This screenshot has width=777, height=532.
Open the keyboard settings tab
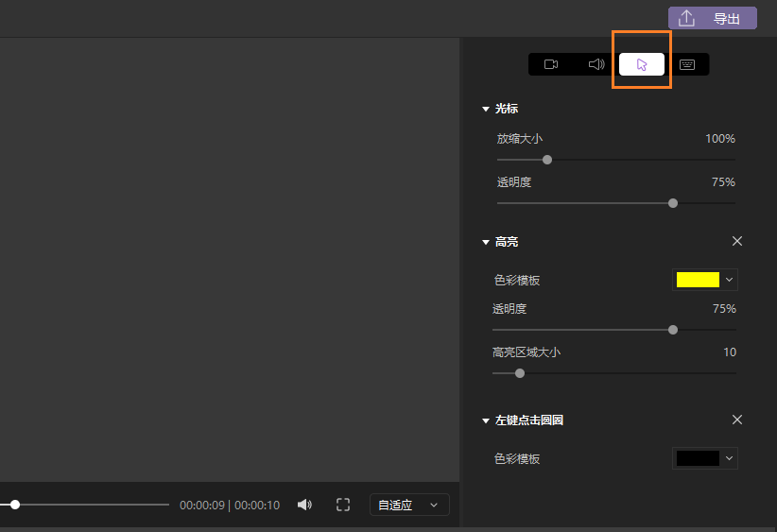click(687, 64)
